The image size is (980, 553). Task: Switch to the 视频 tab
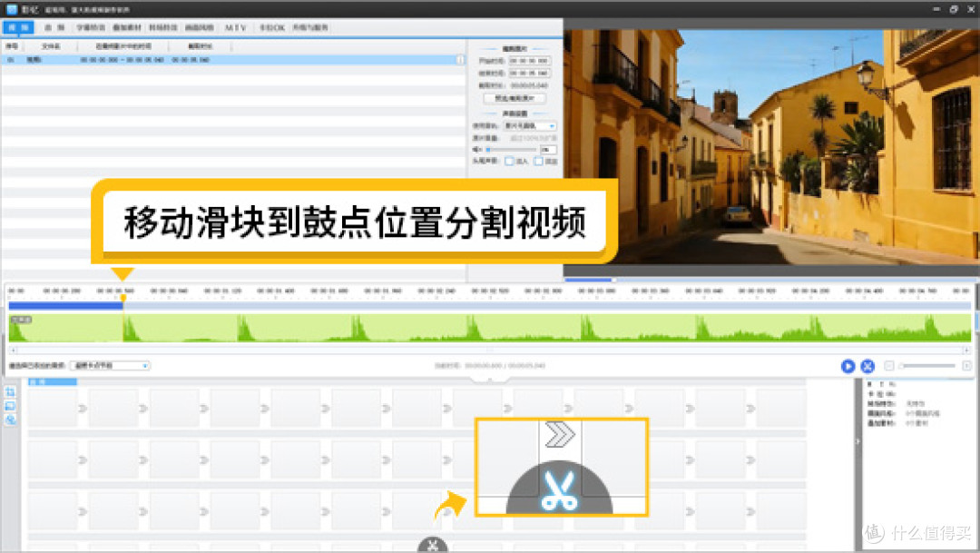[x=18, y=27]
